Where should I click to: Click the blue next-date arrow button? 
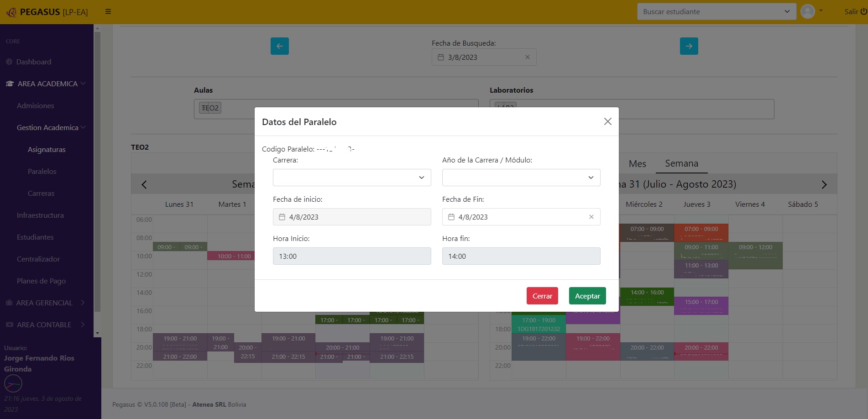click(x=689, y=46)
